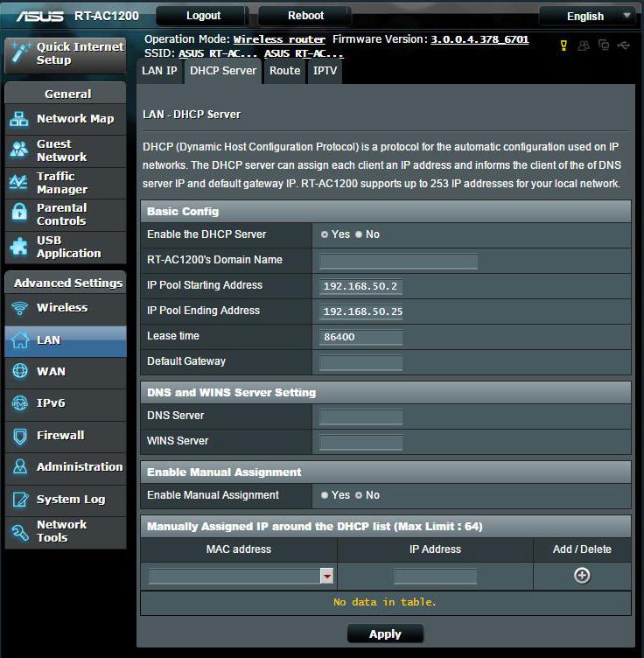Viewport: 644px width, 658px height.
Task: Disable DHCP Server by selecting No
Action: (x=359, y=234)
